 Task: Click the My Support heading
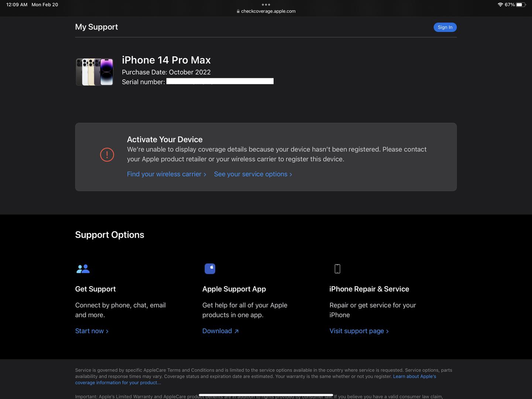coord(96,27)
